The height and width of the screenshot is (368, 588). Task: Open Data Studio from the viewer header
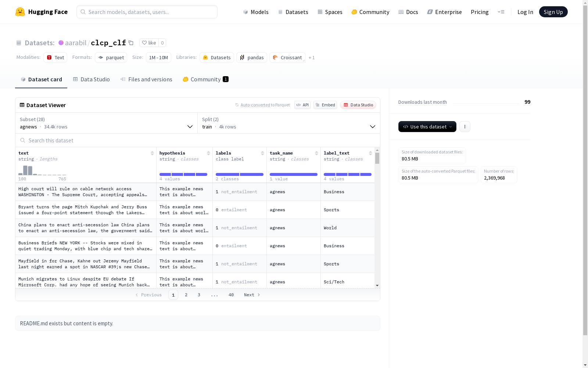coord(358,105)
